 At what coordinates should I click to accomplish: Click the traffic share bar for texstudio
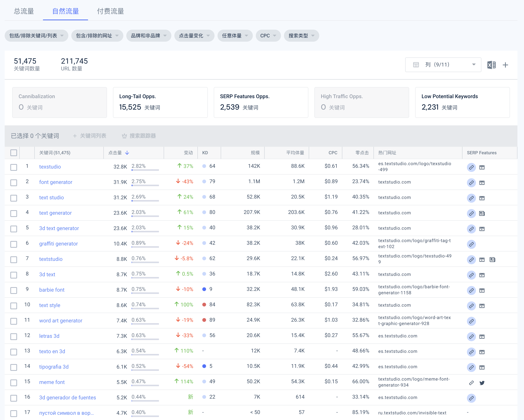(x=145, y=170)
